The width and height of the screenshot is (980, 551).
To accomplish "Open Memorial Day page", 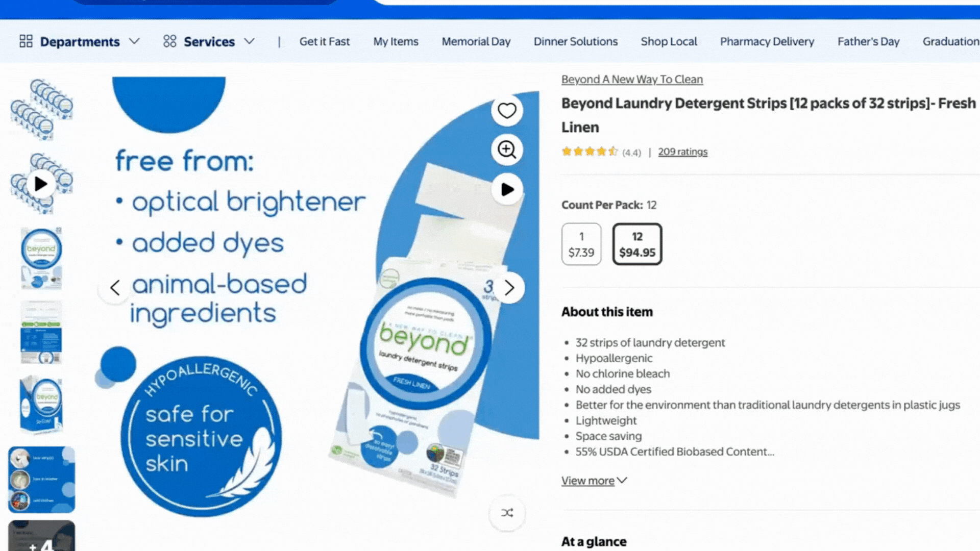I will coord(476,42).
